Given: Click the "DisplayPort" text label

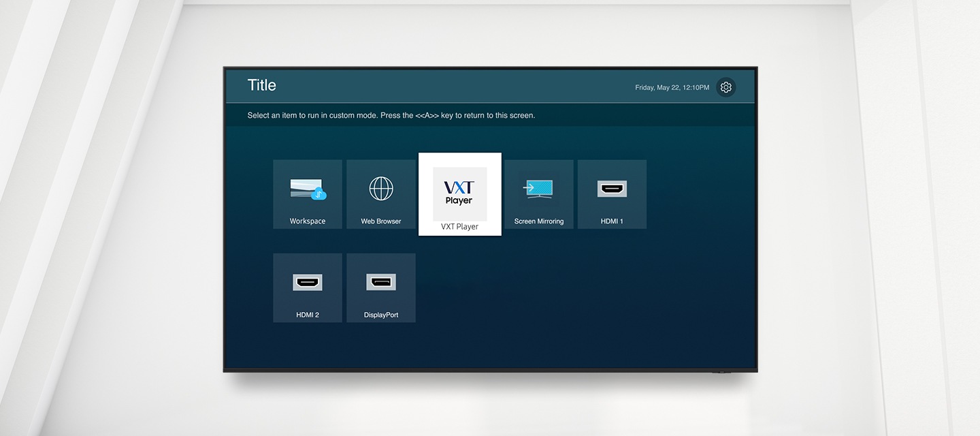Looking at the screenshot, I should point(381,315).
